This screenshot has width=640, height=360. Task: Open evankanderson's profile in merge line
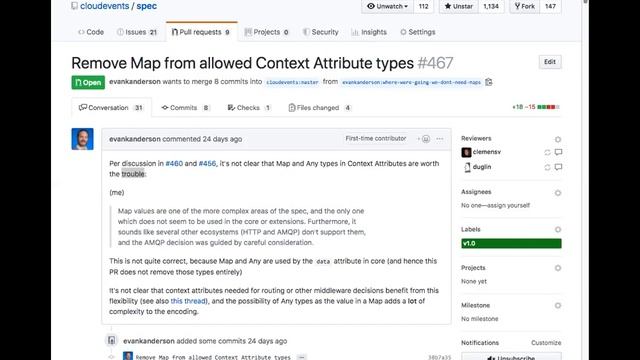[135, 82]
